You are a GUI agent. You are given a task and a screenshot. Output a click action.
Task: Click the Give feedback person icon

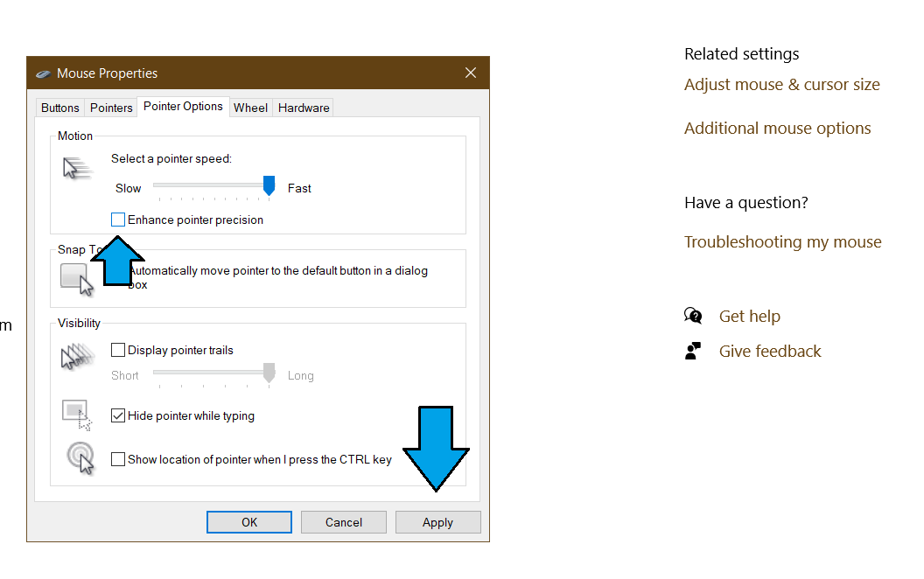point(693,351)
